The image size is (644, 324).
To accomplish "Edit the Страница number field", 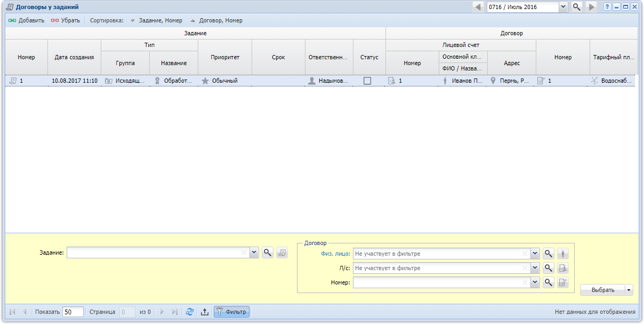I will [x=127, y=312].
